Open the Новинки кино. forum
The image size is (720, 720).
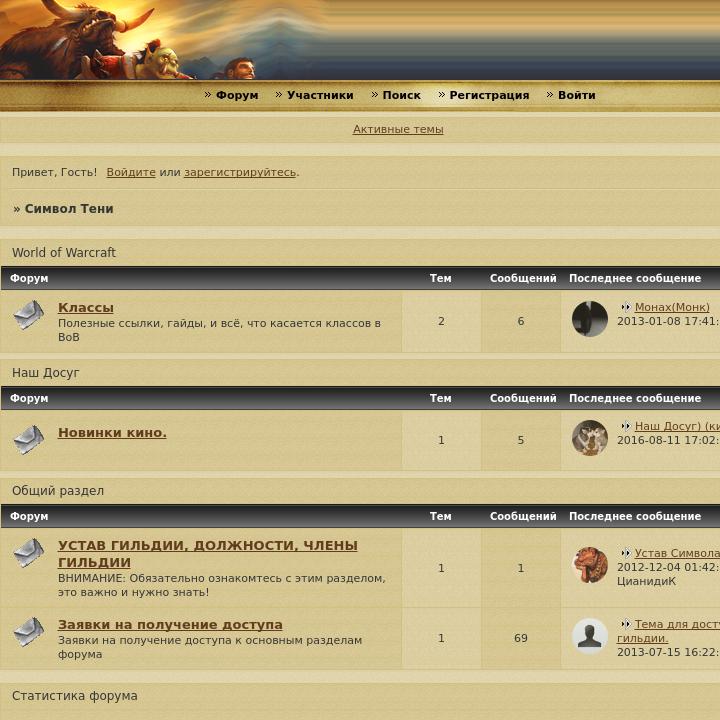click(x=112, y=433)
